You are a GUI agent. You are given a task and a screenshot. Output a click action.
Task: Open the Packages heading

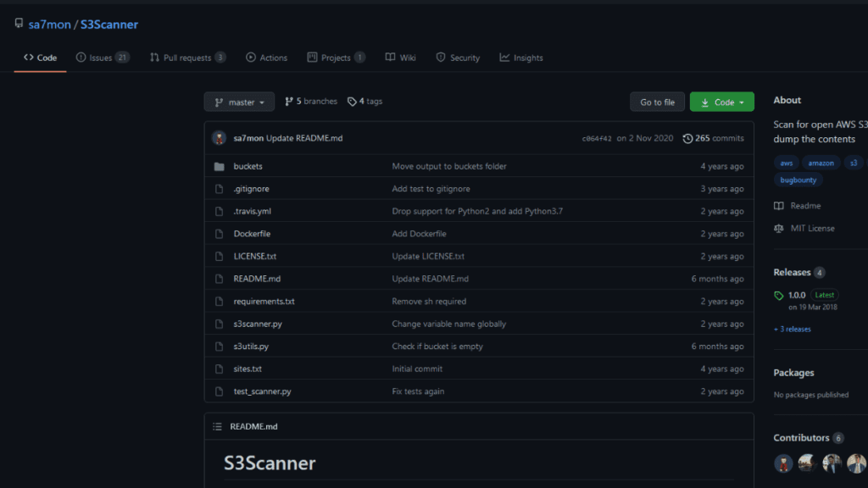[793, 373]
